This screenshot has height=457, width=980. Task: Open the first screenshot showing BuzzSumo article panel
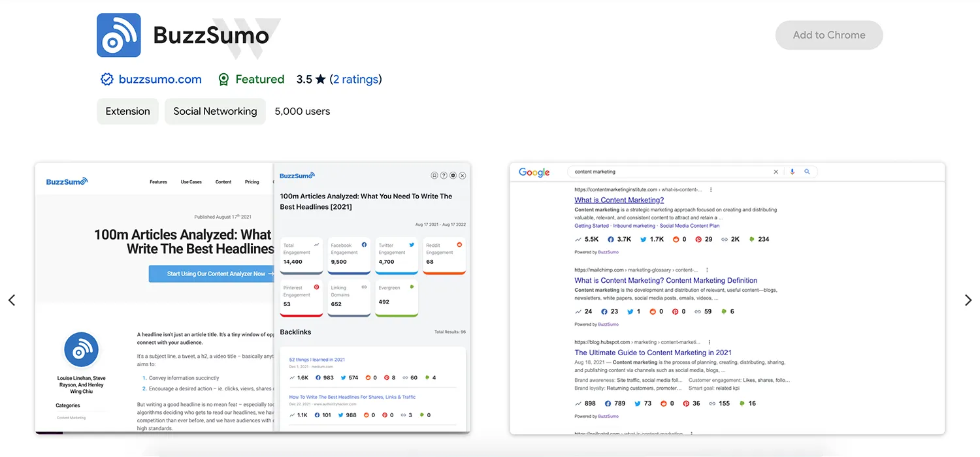[x=252, y=298]
